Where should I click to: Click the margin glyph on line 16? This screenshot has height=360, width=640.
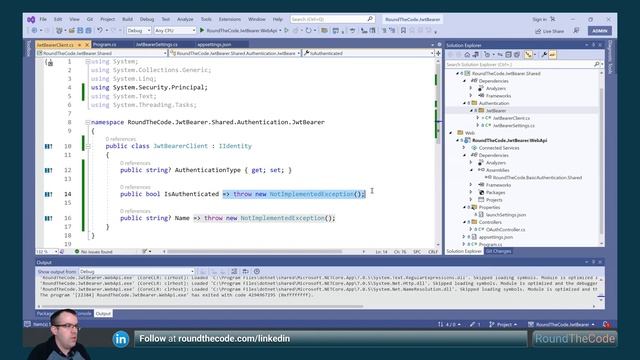[x=48, y=218]
